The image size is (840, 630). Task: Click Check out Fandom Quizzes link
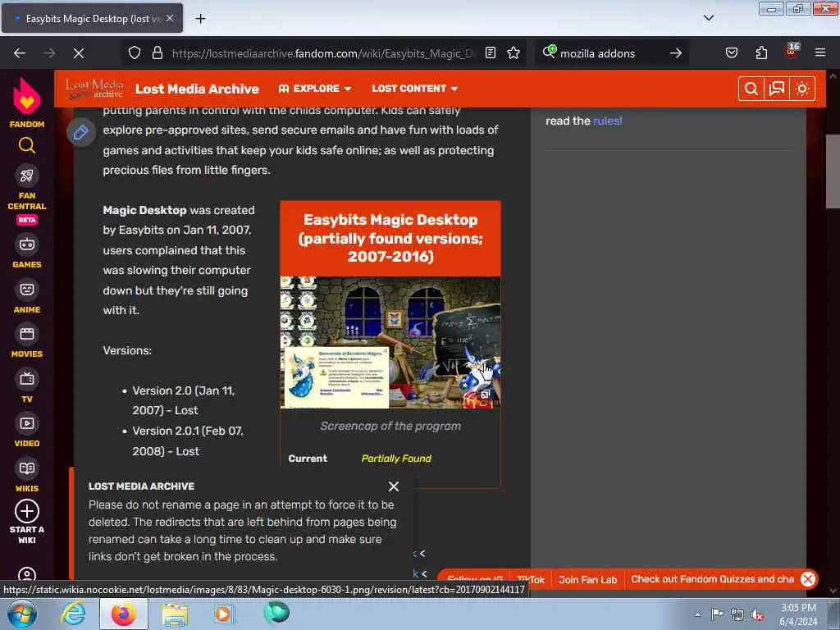(713, 579)
